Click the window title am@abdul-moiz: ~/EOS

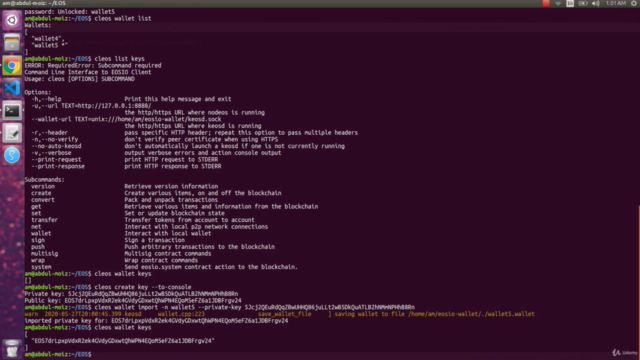(x=34, y=3)
